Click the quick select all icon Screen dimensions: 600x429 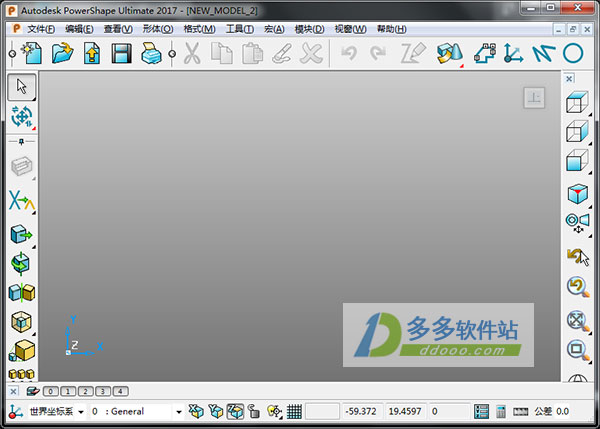point(21,116)
